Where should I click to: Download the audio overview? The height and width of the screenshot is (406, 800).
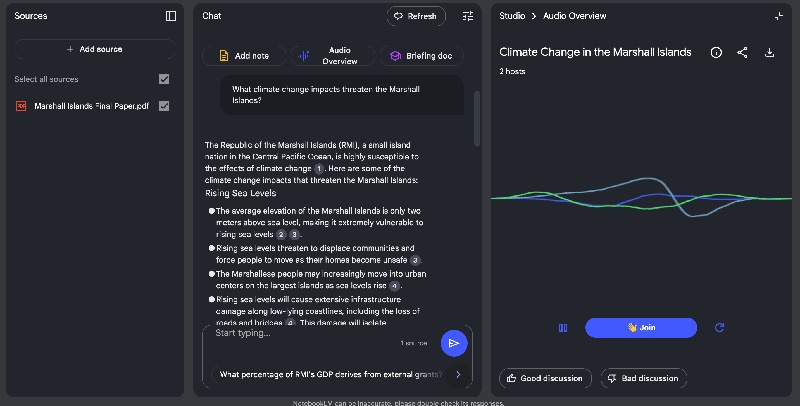pyautogui.click(x=769, y=52)
